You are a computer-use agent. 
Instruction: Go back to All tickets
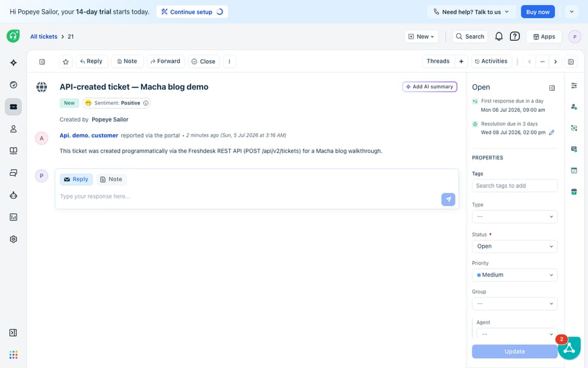coord(44,37)
